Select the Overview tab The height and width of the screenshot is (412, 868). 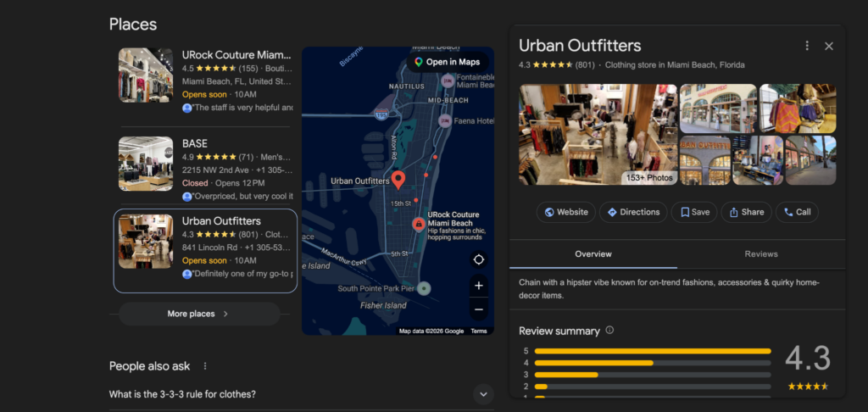click(593, 253)
